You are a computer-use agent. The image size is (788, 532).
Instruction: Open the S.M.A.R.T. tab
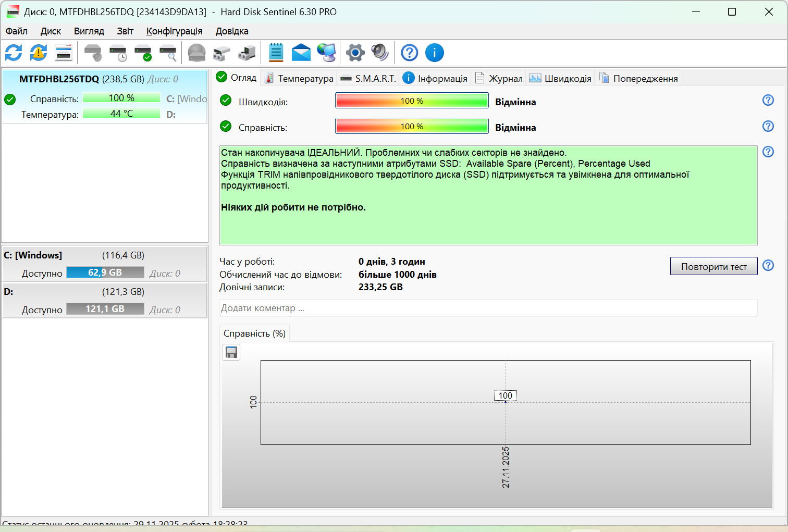[368, 78]
